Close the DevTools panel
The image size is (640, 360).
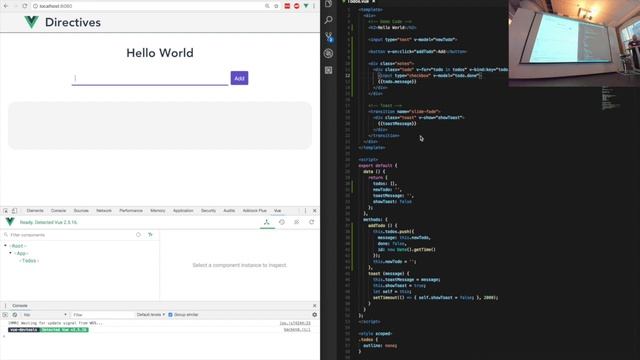pos(314,211)
